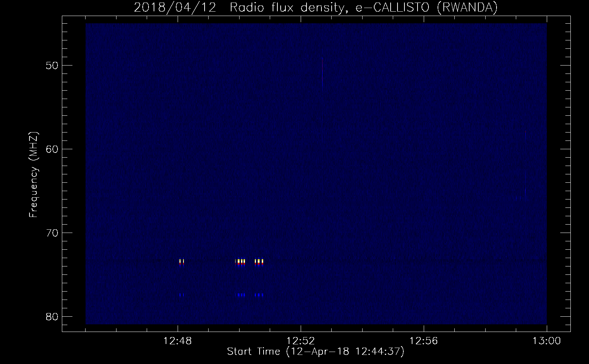Screen dimensions: 589x364
Task: Click the 12:52 time tick label
Action: click(301, 341)
